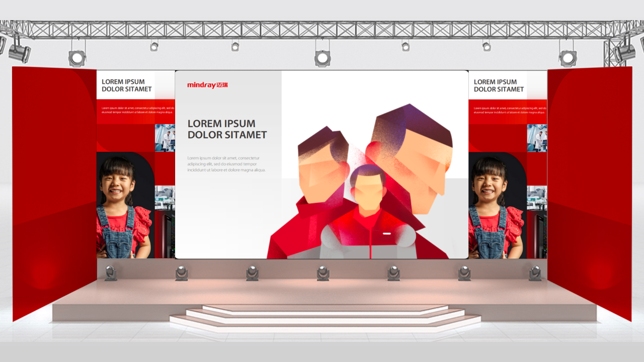Click the doctors thumbnail on right banner
The height and width of the screenshot is (362, 644).
[x=537, y=138]
